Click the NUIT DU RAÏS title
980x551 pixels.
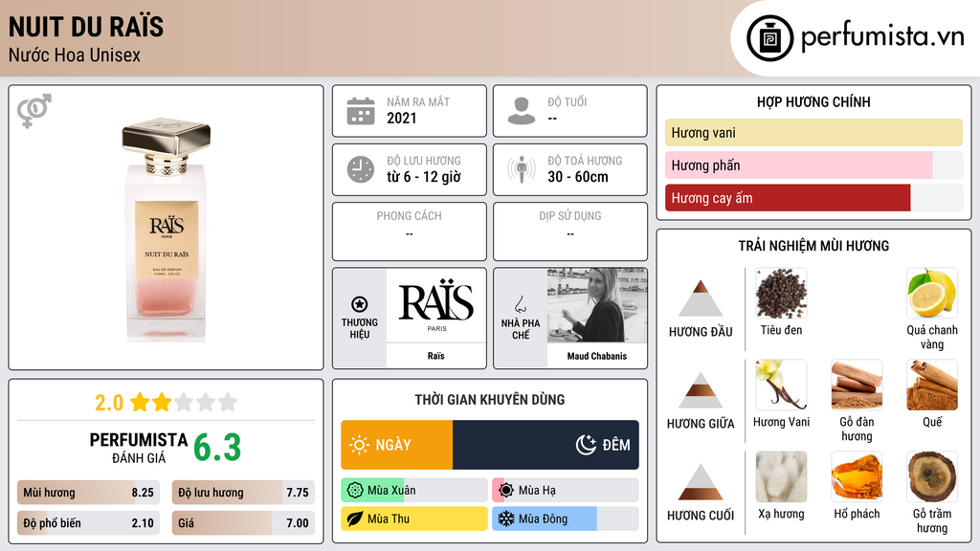(x=86, y=27)
